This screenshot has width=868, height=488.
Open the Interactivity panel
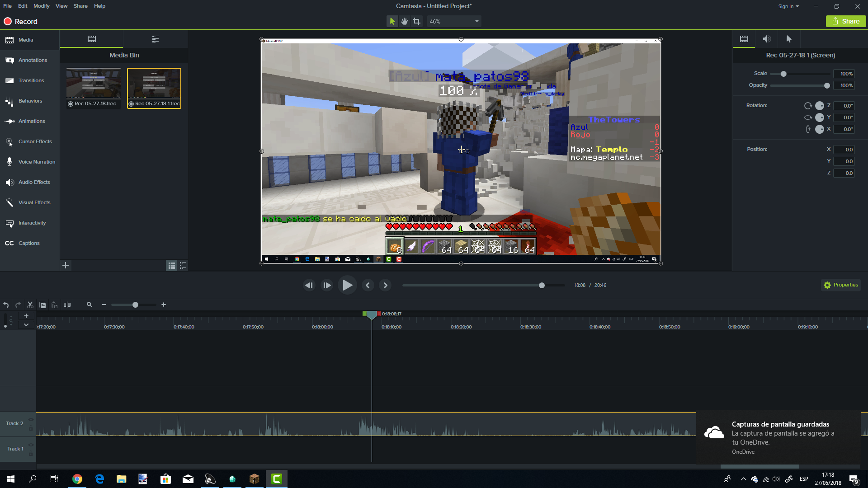29,223
